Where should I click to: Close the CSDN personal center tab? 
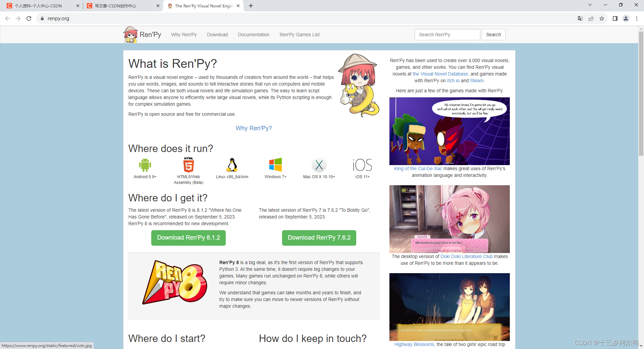(78, 6)
